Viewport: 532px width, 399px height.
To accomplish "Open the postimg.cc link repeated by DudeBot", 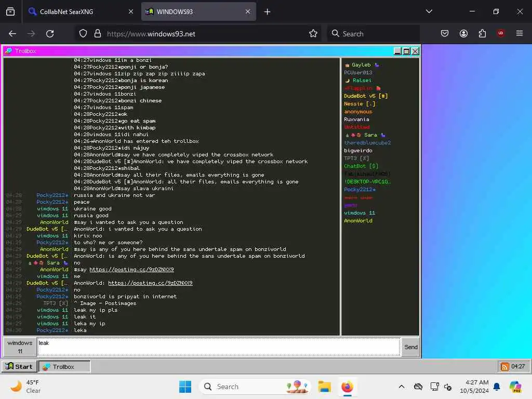I will [150, 283].
